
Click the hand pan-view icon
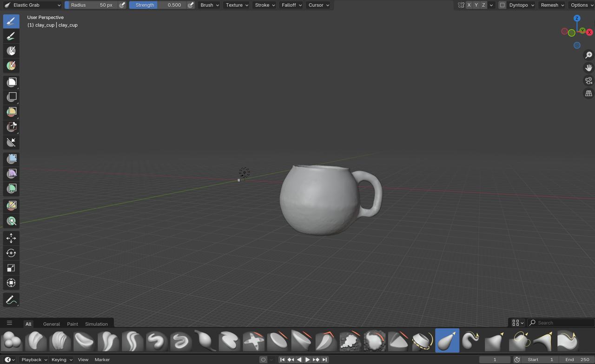tap(588, 68)
